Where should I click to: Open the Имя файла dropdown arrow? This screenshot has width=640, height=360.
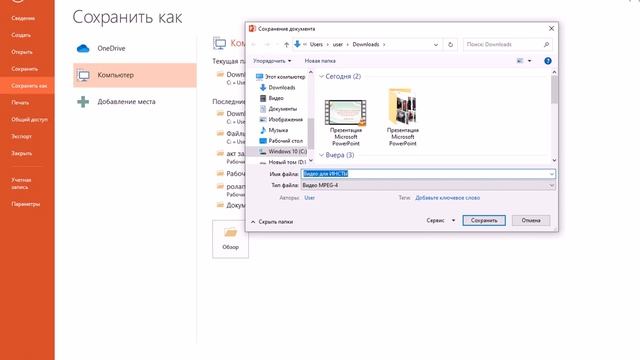point(551,174)
